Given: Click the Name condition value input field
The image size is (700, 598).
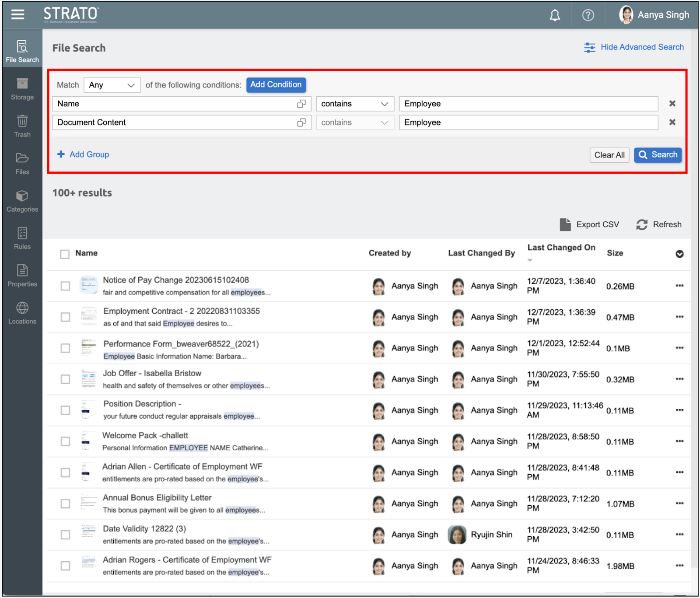Looking at the screenshot, I should click(528, 104).
